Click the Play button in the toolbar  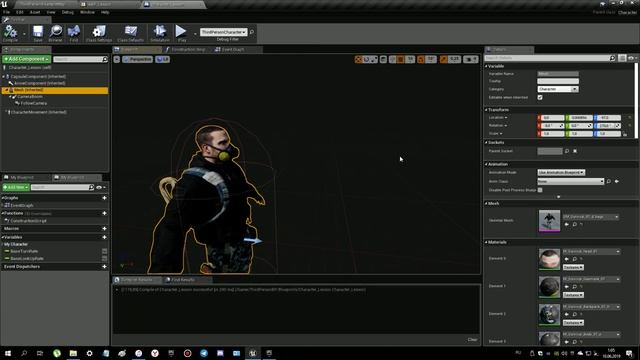point(181,33)
